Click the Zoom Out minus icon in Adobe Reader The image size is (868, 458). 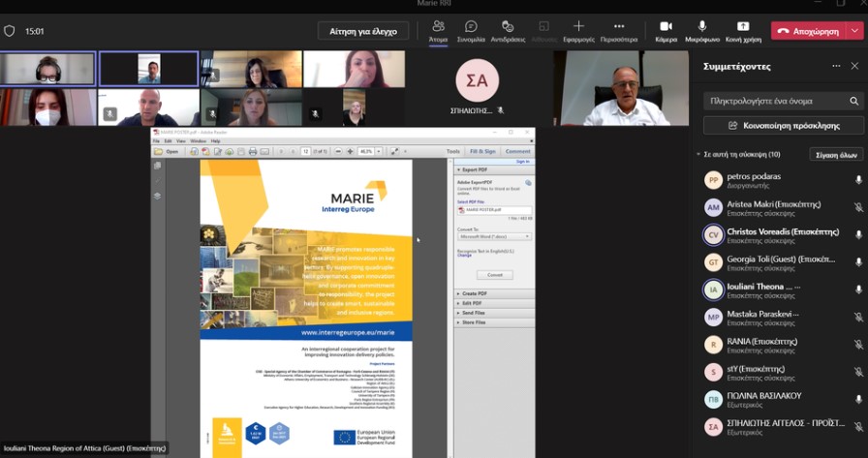(338, 152)
